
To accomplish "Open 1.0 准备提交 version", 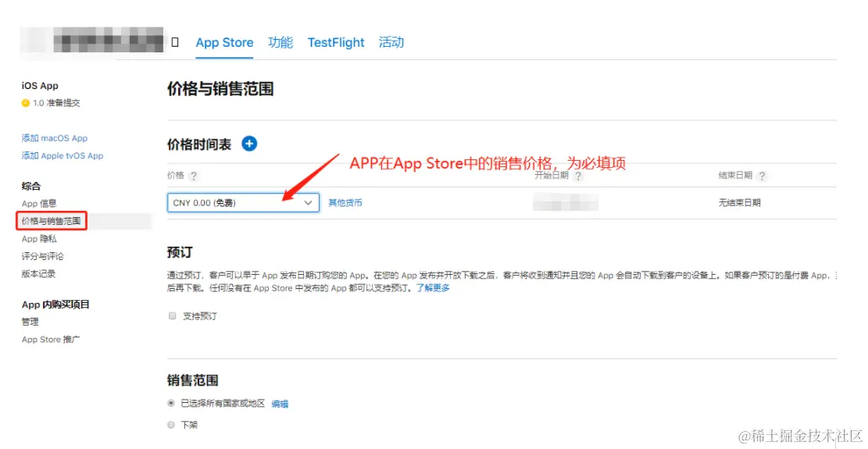I will point(56,103).
